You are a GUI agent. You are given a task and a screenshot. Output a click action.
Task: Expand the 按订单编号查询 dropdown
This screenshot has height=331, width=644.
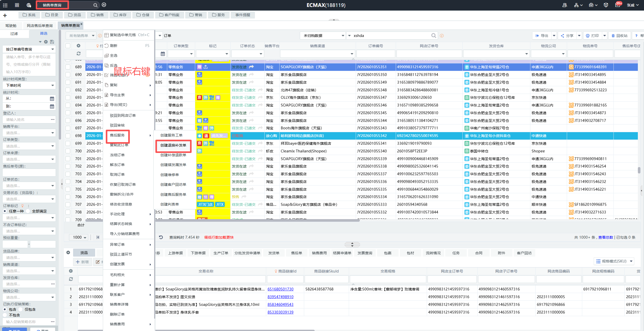[29, 49]
